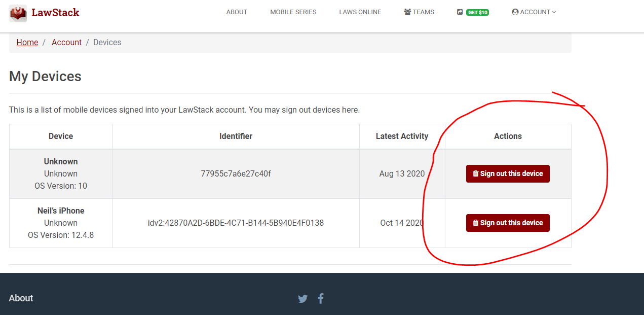
Task: Click the LawStack brand name
Action: (55, 13)
